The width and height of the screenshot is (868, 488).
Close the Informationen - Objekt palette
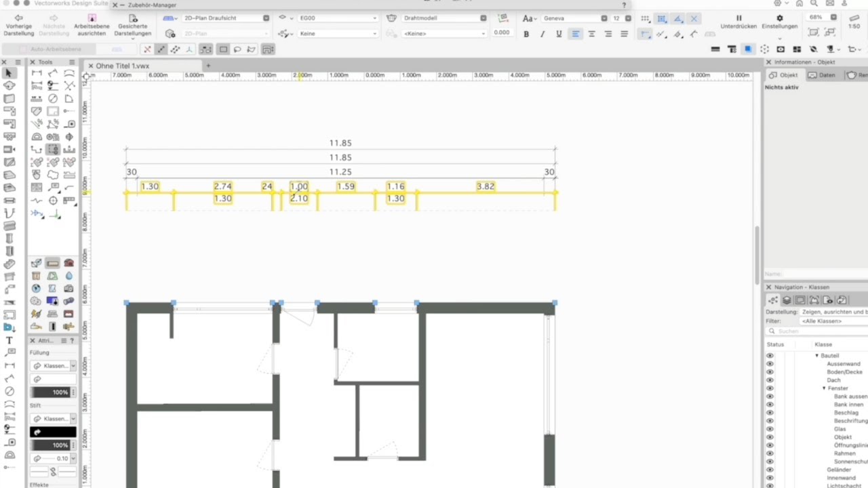click(769, 62)
